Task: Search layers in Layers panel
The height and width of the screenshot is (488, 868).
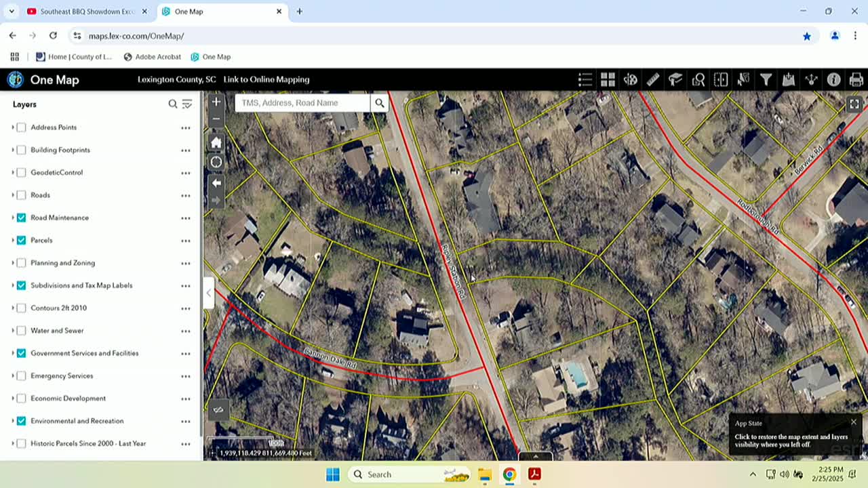Action: pos(173,104)
